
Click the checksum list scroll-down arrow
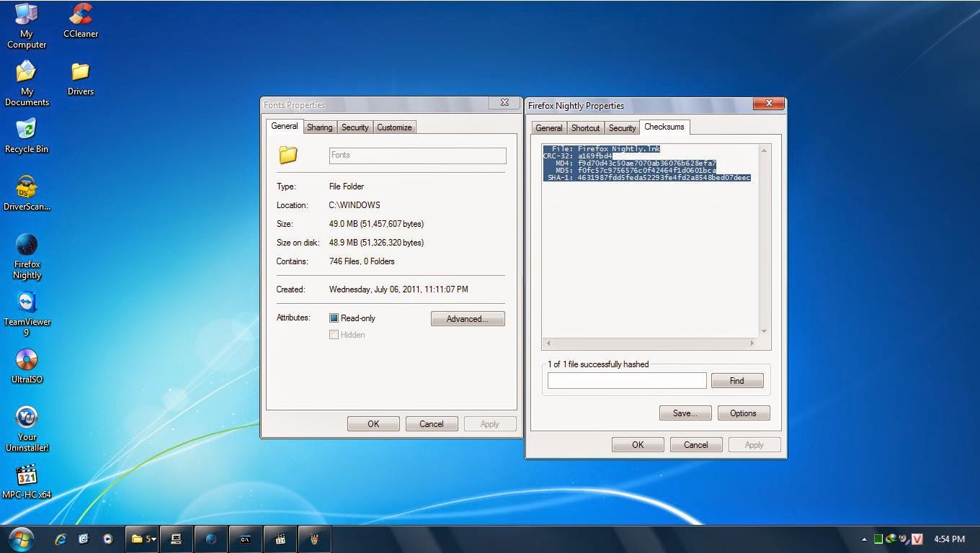[x=764, y=331]
